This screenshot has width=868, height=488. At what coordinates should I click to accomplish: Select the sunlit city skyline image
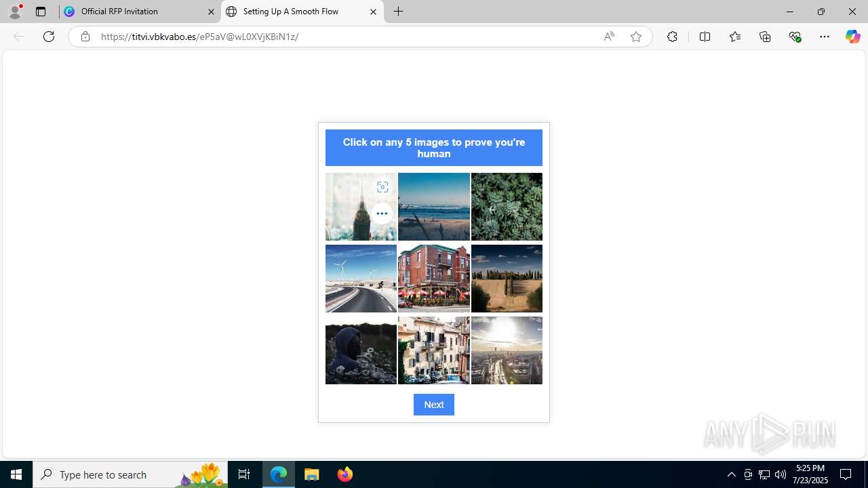tap(507, 350)
